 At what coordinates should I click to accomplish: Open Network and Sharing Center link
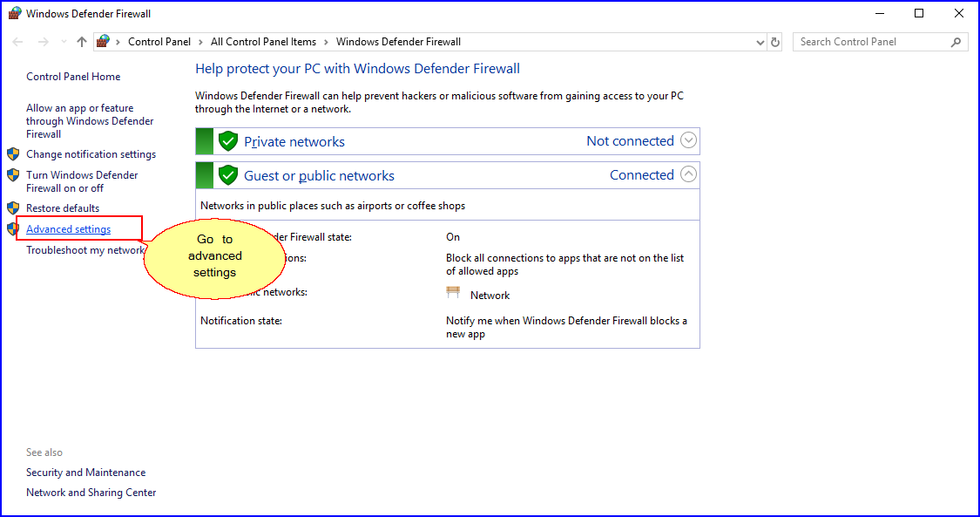coord(91,493)
